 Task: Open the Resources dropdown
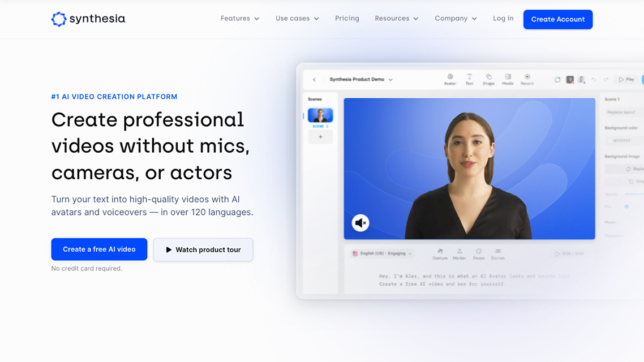point(396,19)
